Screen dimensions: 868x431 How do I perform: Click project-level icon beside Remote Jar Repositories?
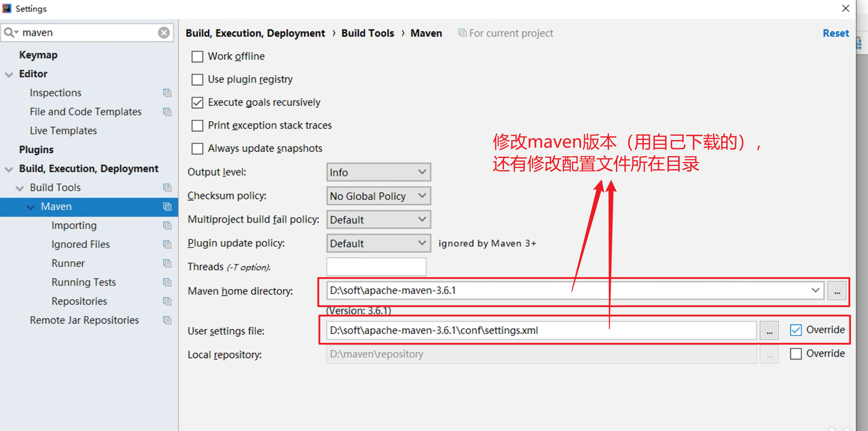point(167,320)
